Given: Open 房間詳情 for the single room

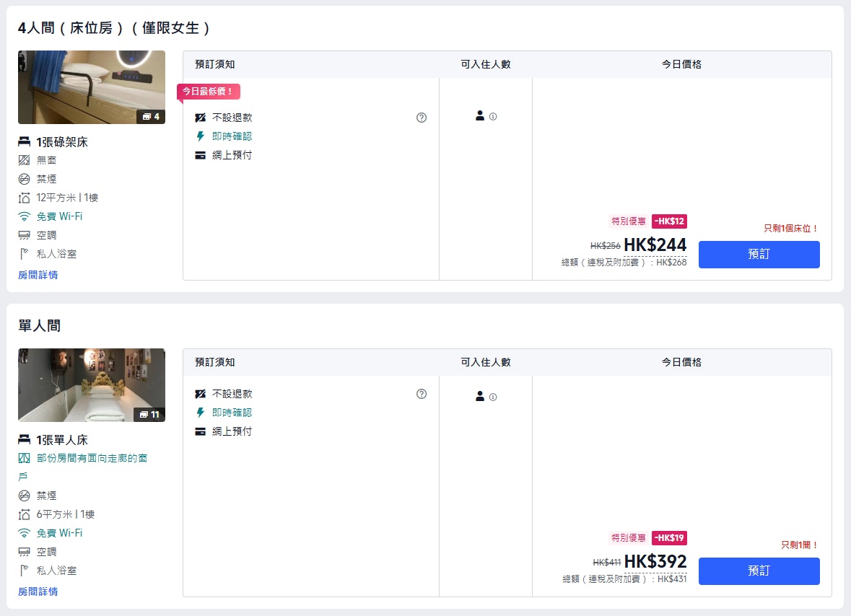Looking at the screenshot, I should (x=38, y=591).
